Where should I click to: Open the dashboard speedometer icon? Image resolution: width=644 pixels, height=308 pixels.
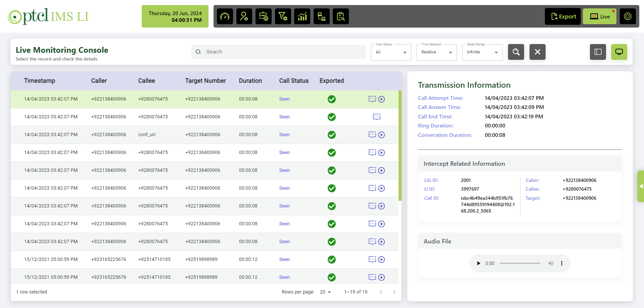[x=225, y=16]
